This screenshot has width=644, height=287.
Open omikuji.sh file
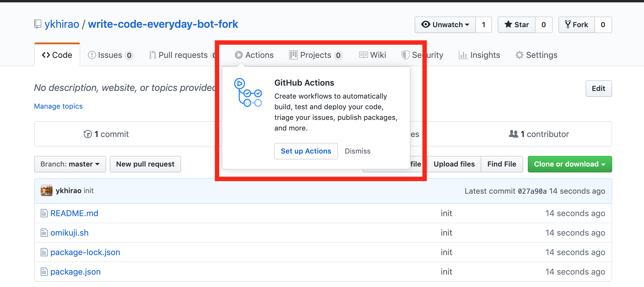70,233
